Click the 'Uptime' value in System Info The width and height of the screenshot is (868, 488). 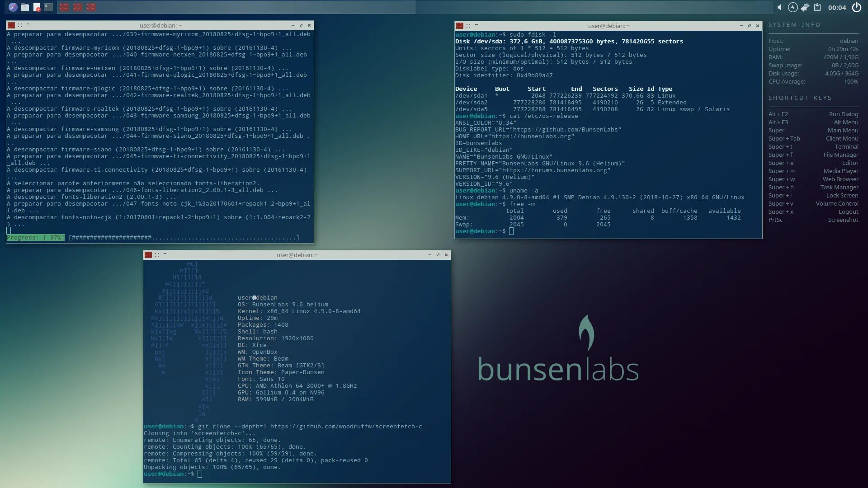[843, 49]
